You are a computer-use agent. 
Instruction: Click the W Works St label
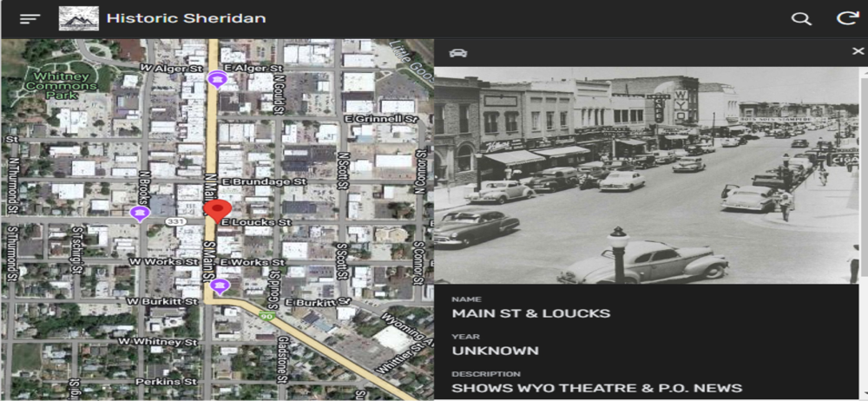[163, 261]
